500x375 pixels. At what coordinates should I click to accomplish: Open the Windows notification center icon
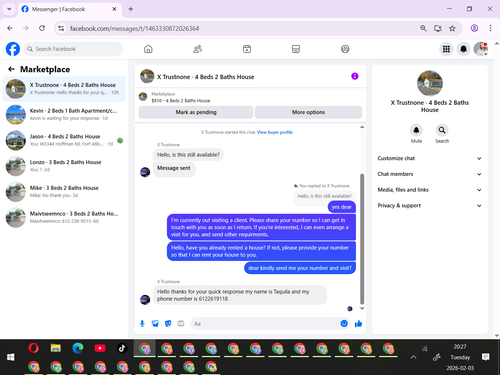[x=486, y=357]
